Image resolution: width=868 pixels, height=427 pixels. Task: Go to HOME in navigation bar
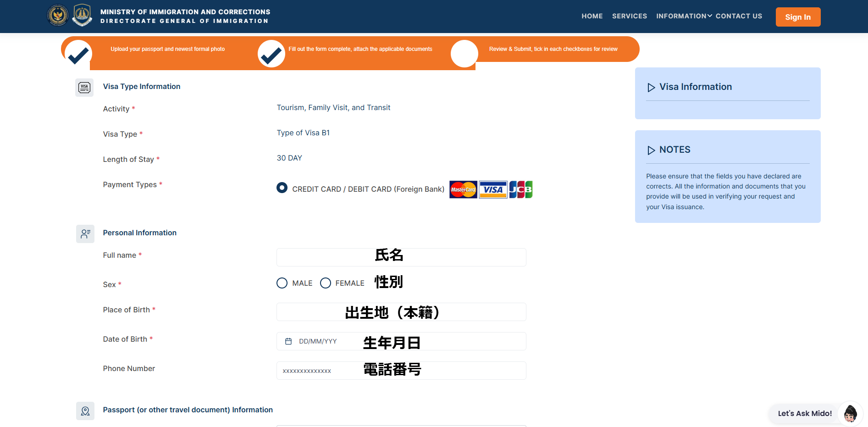tap(592, 16)
